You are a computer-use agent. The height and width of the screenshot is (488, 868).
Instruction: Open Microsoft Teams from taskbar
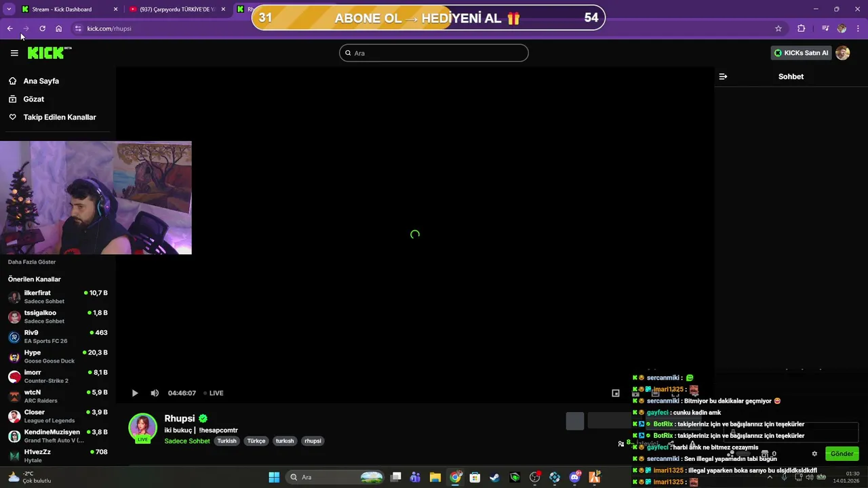coord(415,477)
